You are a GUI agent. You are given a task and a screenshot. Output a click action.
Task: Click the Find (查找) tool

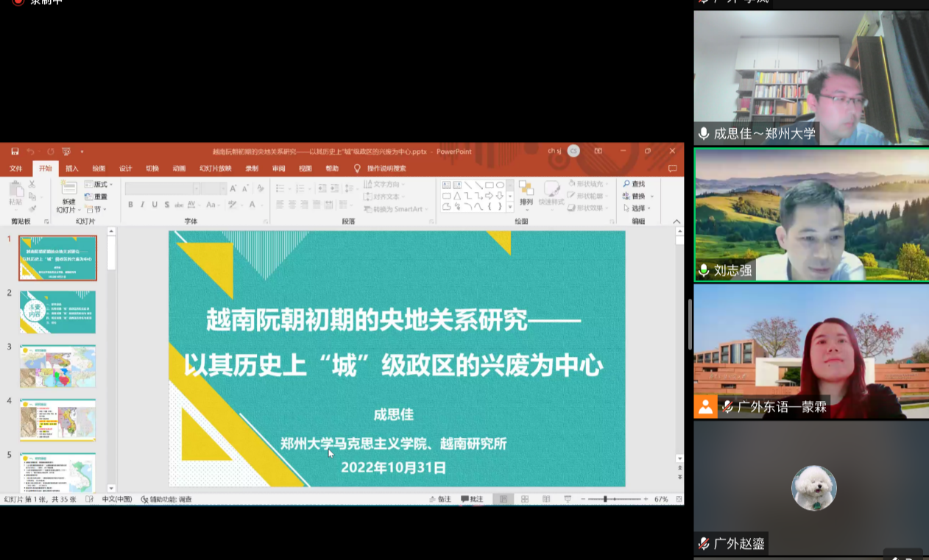click(x=633, y=184)
